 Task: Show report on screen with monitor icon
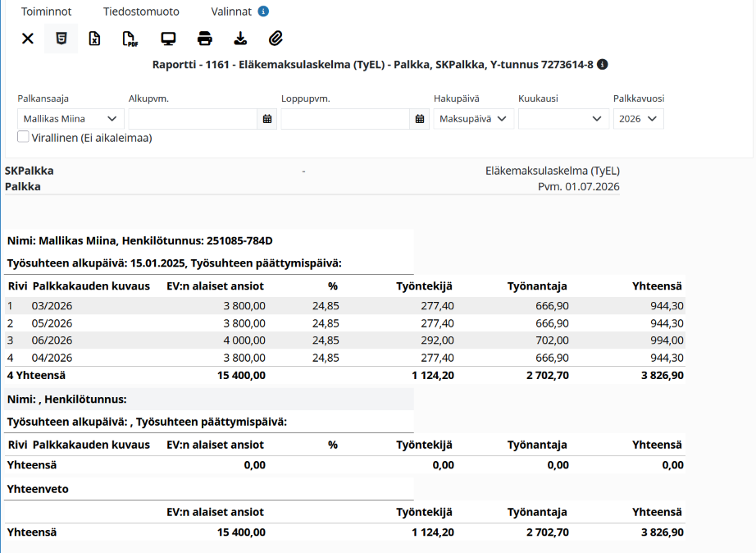168,39
